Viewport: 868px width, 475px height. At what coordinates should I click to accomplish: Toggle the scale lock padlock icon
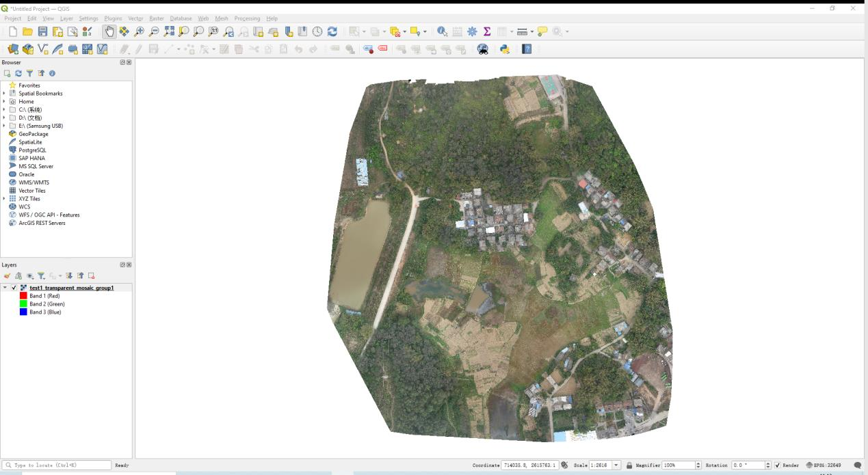[629, 465]
